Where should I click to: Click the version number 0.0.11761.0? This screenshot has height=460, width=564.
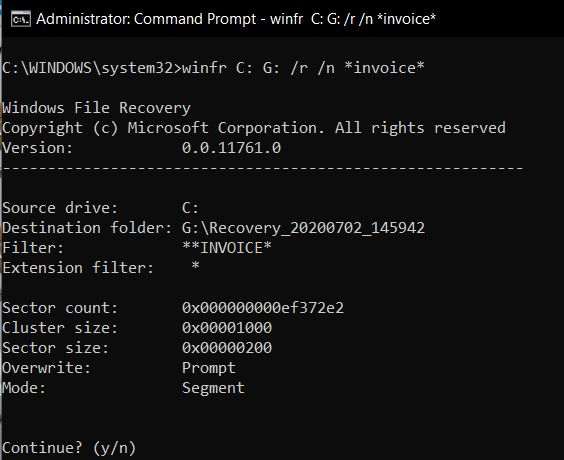tap(231, 148)
